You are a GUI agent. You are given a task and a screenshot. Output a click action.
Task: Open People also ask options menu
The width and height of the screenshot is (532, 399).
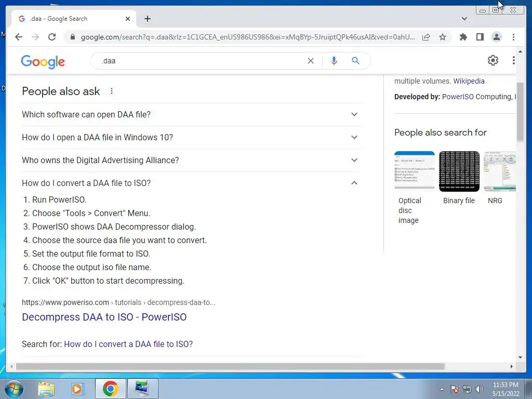(111, 91)
